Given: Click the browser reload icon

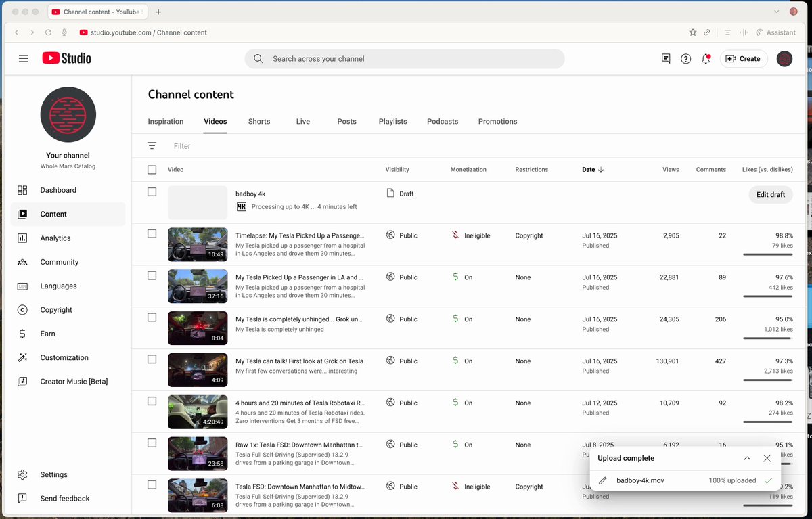Looking at the screenshot, I should (48, 32).
